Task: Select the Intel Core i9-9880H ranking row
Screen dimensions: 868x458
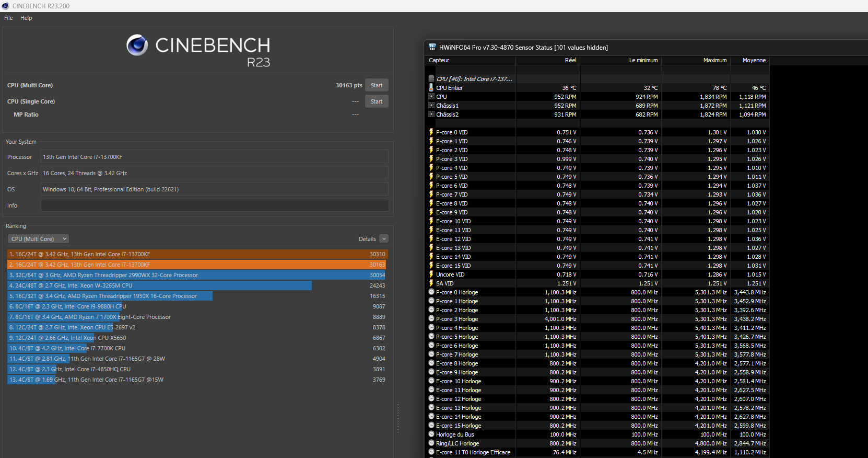Action: [197, 306]
